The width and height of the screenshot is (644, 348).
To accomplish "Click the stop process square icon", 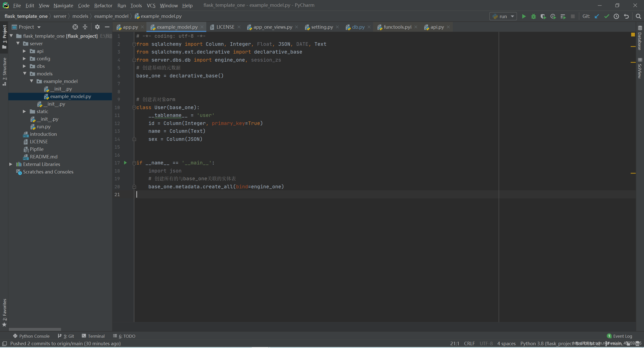I will [573, 16].
